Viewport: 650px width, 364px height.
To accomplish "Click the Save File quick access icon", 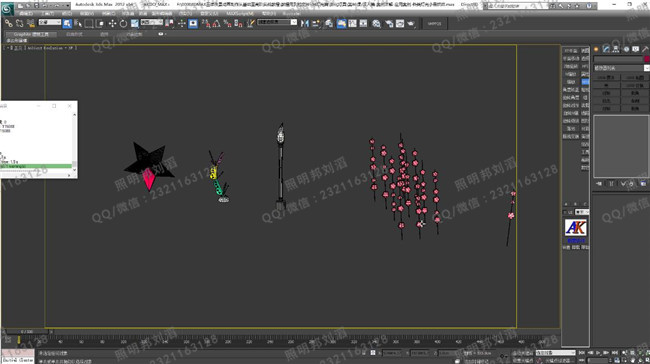I will [36, 5].
